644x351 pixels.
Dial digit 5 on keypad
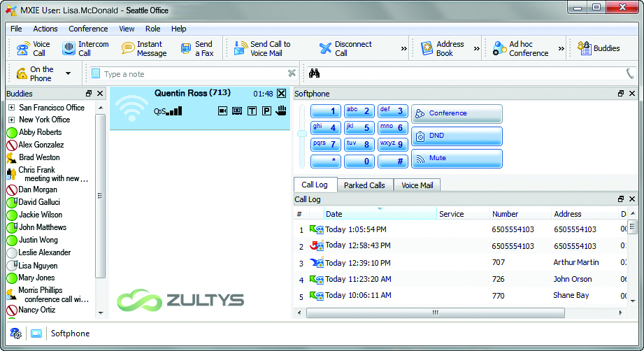tap(359, 128)
